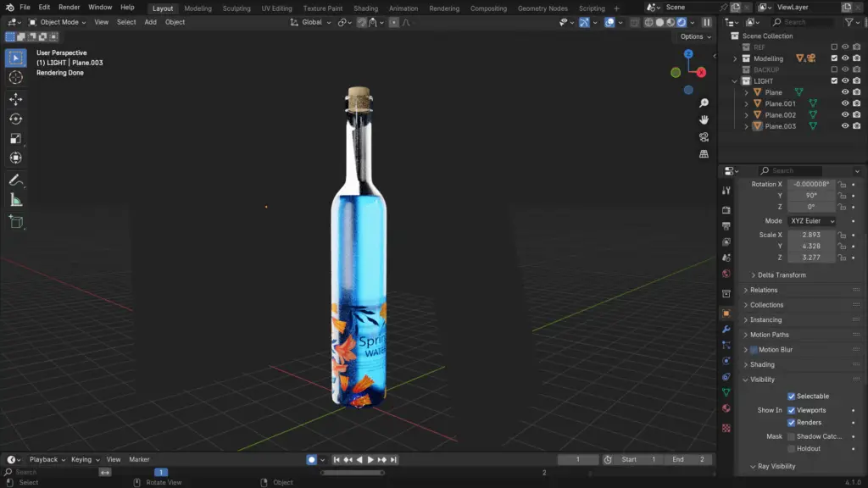Toggle camera view icon
This screenshot has height=488, width=868.
(x=704, y=137)
